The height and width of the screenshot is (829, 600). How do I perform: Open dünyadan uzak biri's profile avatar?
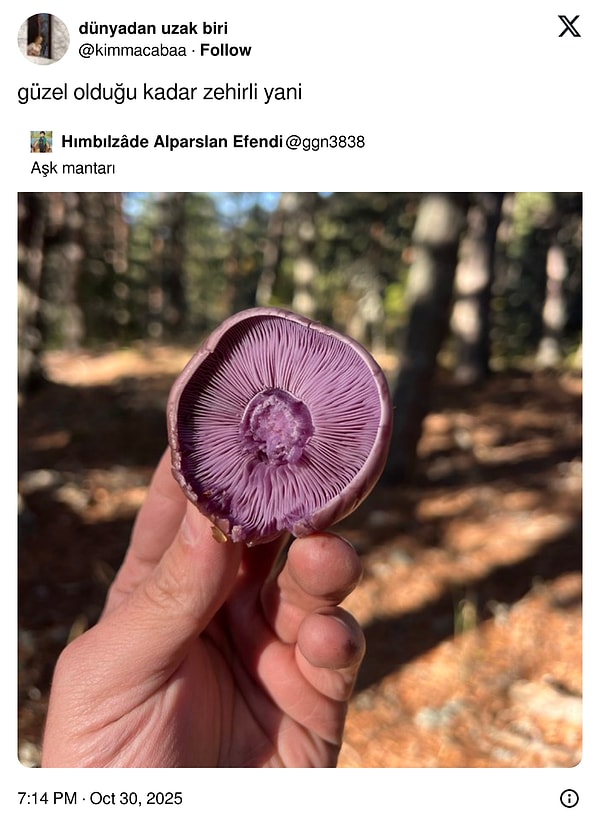pos(43,39)
